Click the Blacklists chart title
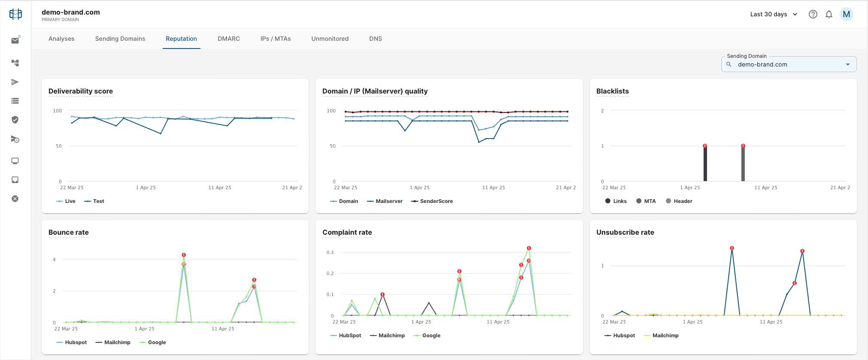Screen dimensions: 868x360 612,91
